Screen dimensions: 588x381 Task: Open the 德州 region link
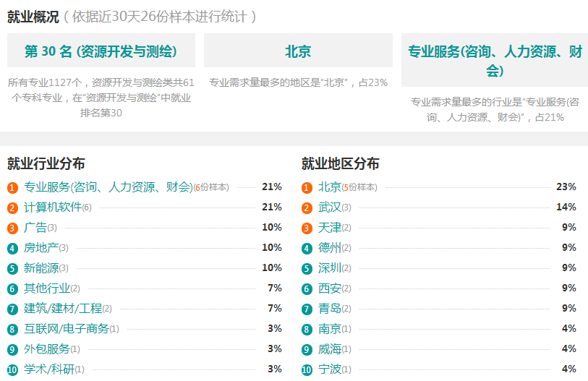pyautogui.click(x=330, y=247)
